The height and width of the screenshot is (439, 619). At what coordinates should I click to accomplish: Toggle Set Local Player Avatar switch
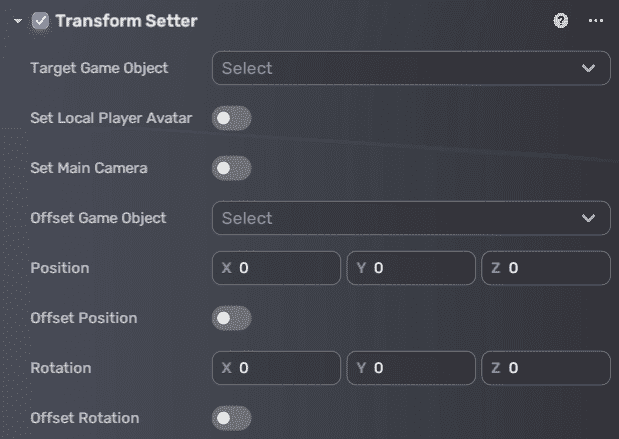231,118
